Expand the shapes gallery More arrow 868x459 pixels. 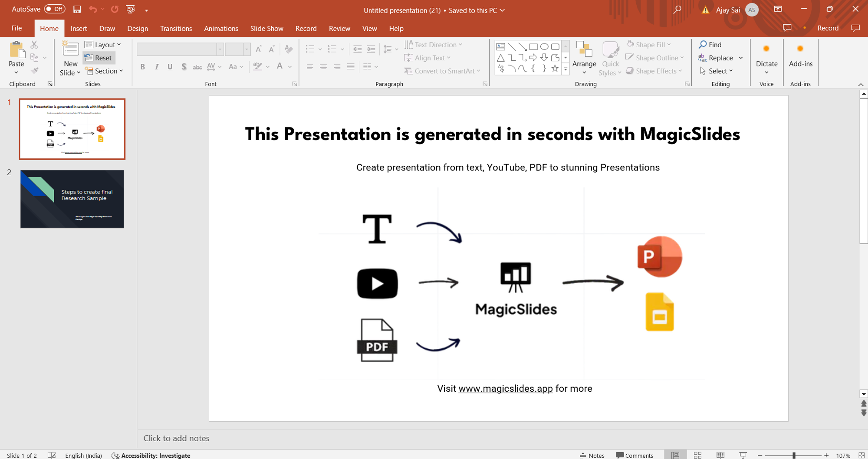566,69
